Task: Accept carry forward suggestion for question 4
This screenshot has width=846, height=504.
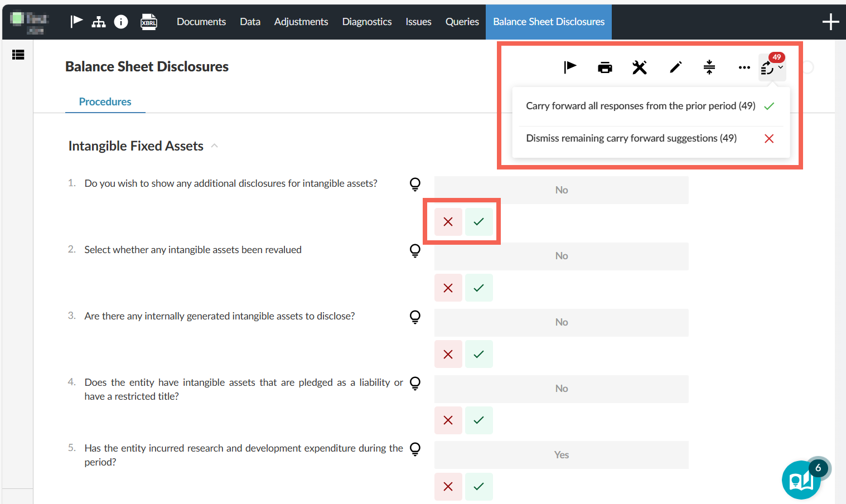Action: [x=479, y=420]
